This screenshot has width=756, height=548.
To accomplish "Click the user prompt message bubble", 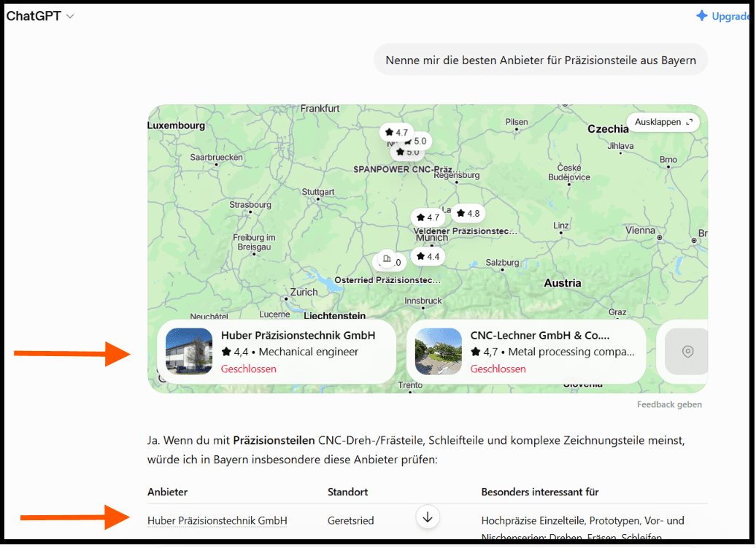I will coord(541,61).
